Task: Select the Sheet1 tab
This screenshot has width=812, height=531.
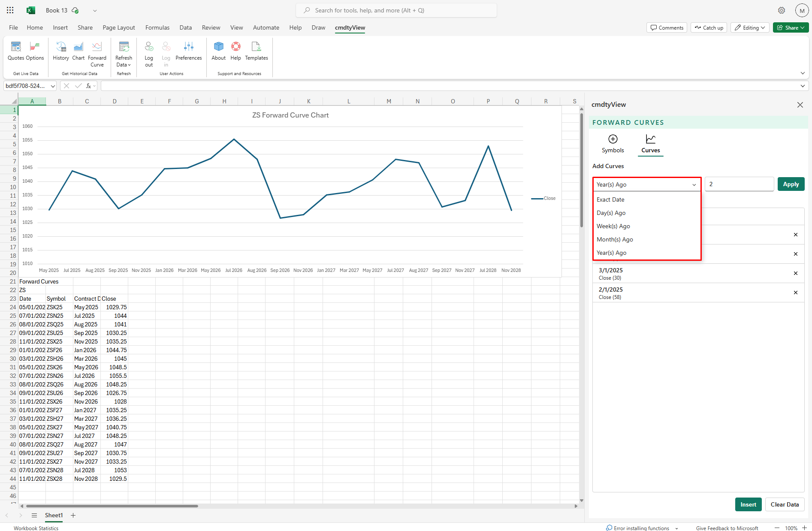Action: [54, 515]
